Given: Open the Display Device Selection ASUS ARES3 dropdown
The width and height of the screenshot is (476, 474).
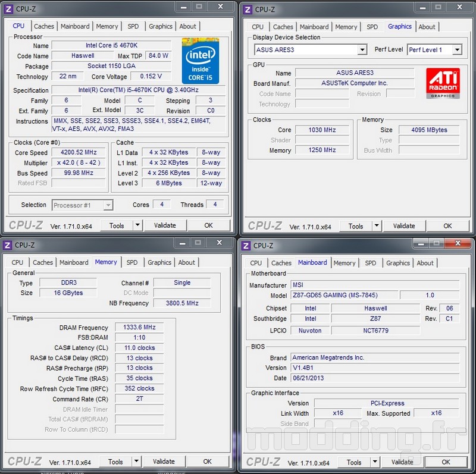Looking at the screenshot, I should pos(362,49).
